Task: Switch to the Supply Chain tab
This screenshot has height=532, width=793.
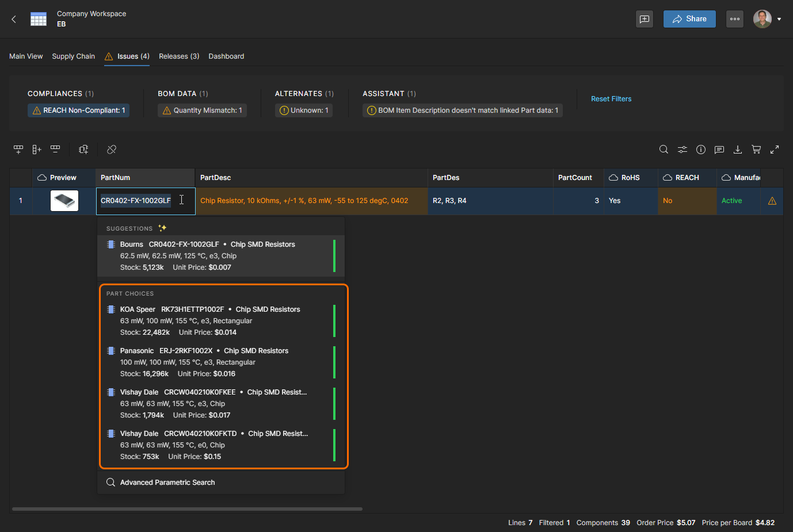Action: [73, 56]
